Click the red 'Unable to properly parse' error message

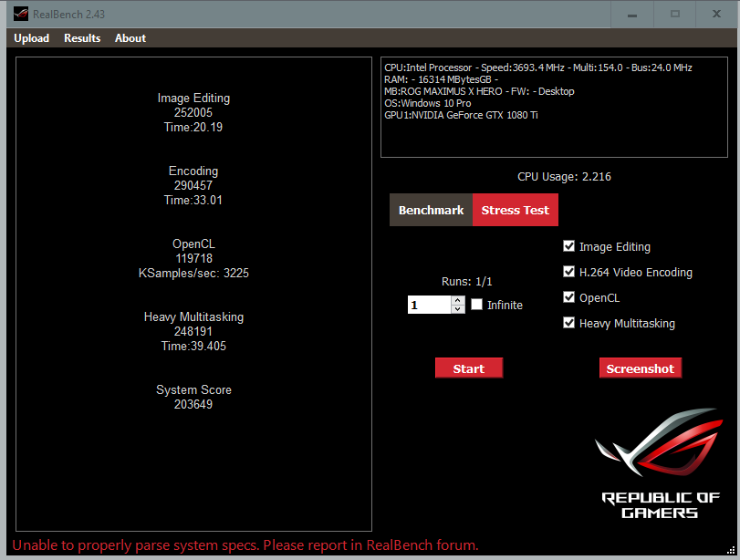pyautogui.click(x=245, y=545)
